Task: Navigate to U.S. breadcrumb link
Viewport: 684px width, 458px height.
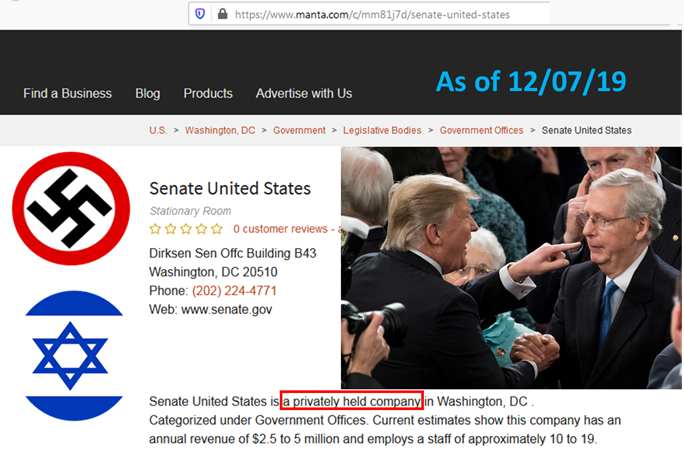Action: click(x=158, y=130)
